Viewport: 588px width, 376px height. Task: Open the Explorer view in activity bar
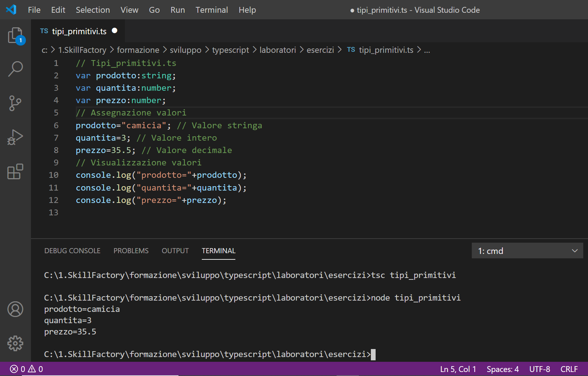coord(15,36)
